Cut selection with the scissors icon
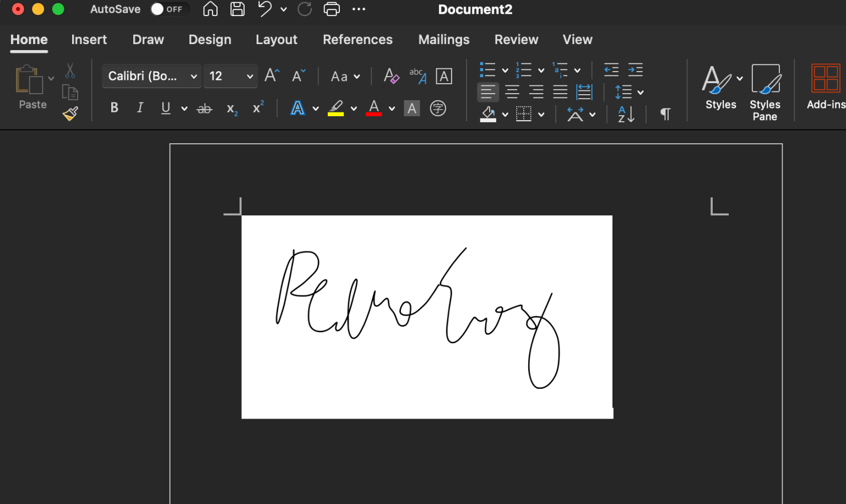Viewport: 846px width, 504px height. 70,71
